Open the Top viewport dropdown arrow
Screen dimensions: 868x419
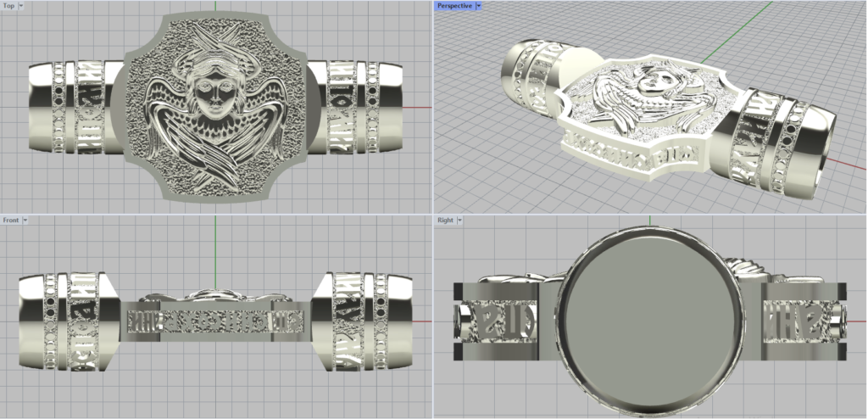[20, 5]
